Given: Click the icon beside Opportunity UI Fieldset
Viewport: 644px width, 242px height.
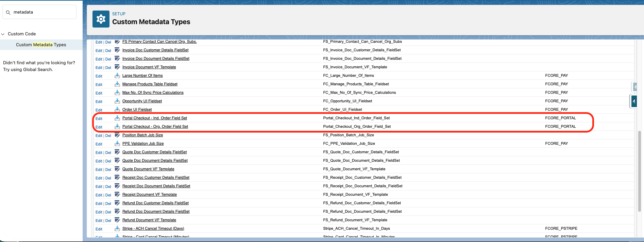Looking at the screenshot, I should click(117, 101).
